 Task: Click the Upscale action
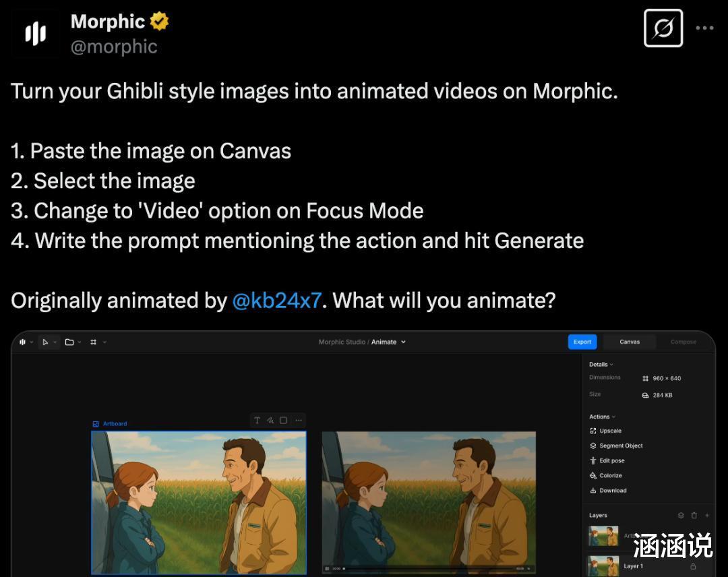(605, 431)
